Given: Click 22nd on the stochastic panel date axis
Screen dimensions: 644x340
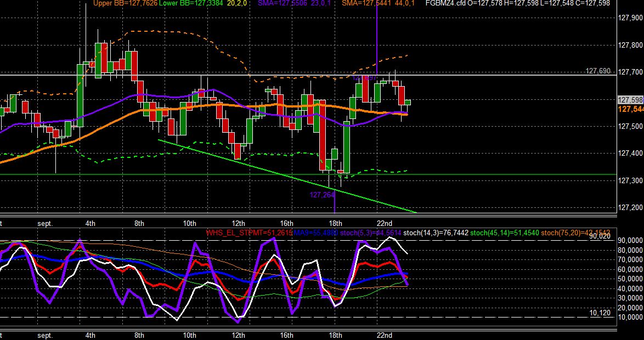Looking at the screenshot, I should coord(385,336).
